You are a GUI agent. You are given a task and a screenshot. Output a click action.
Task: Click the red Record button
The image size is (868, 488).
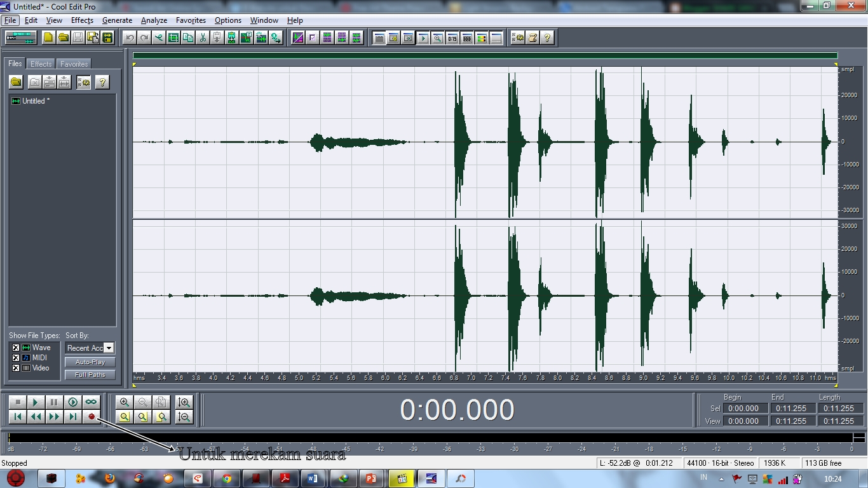(x=91, y=417)
